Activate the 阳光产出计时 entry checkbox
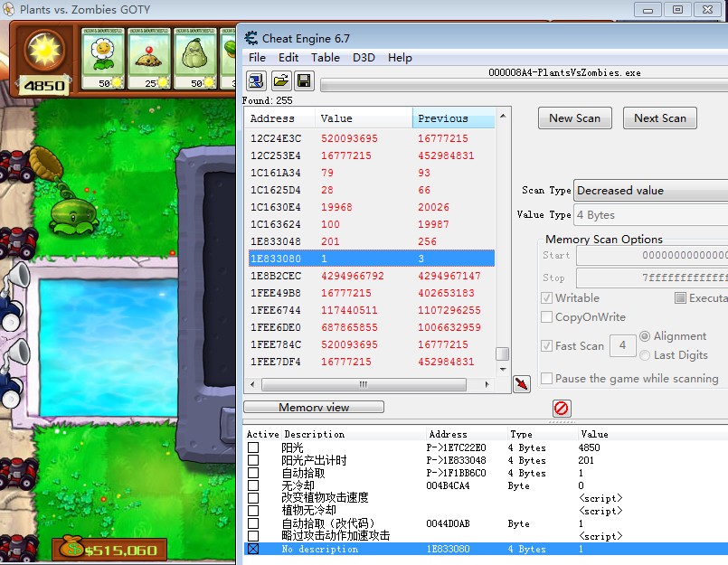The width and height of the screenshot is (728, 565). point(253,460)
